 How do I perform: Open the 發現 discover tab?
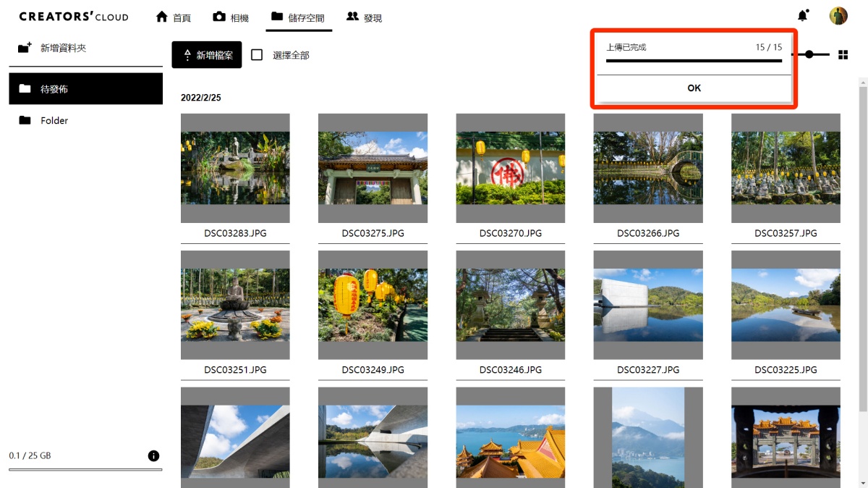364,17
